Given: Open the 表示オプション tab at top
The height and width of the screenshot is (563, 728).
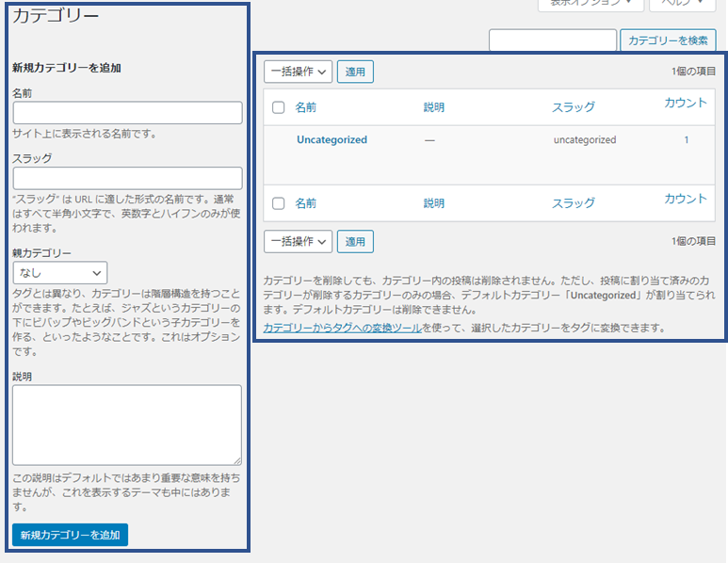Looking at the screenshot, I should [x=590, y=4].
